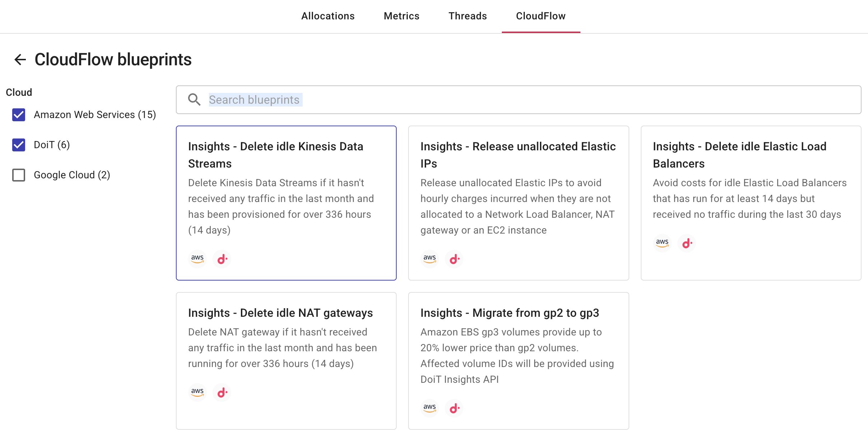868x442 pixels.
Task: Open Delete idle Elastic Load Balancers blueprint
Action: [x=751, y=203]
